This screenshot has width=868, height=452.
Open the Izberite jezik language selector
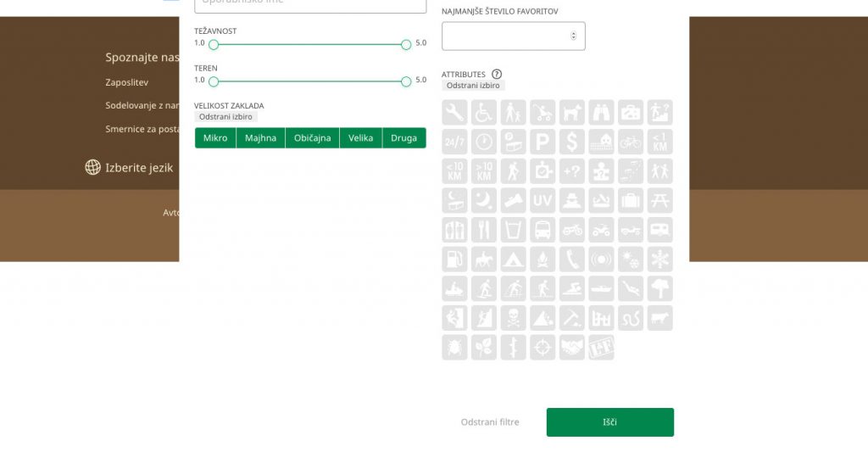(130, 167)
